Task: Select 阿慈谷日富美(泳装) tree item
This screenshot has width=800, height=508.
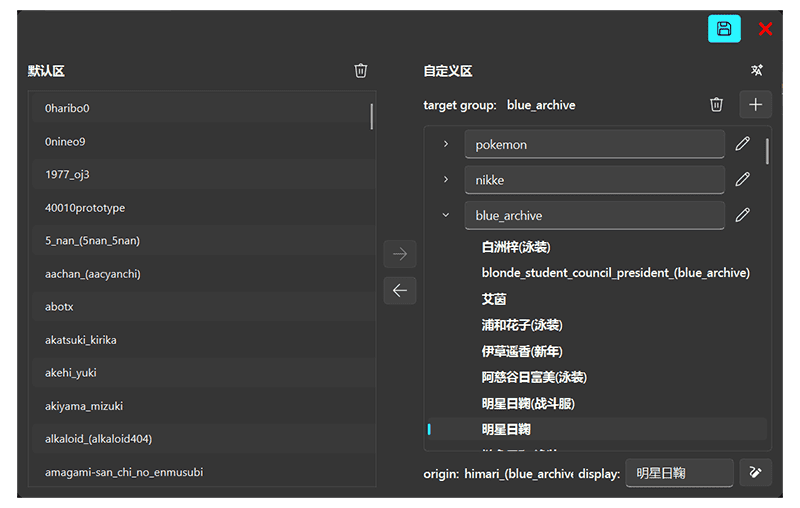Action: coord(534,377)
